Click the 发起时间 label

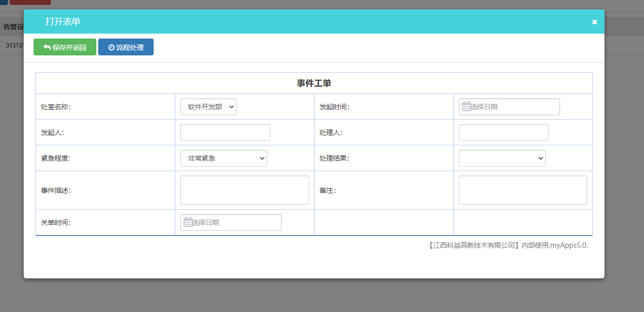[x=334, y=107]
